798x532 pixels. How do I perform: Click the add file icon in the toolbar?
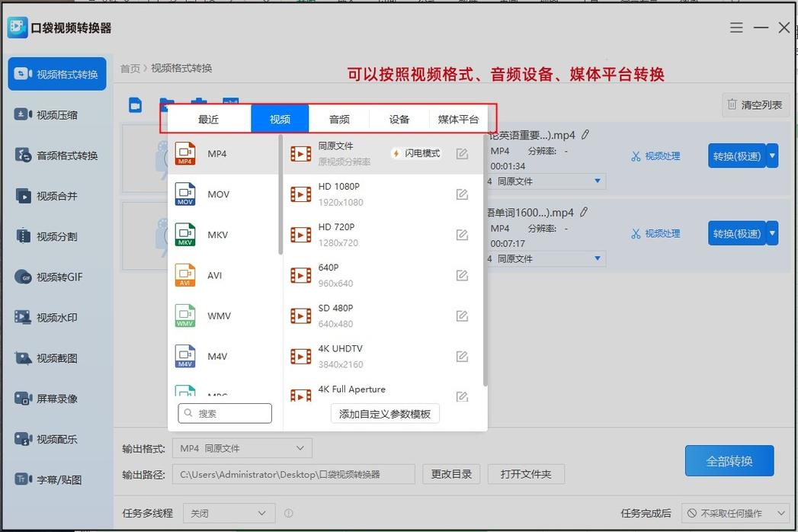click(135, 105)
